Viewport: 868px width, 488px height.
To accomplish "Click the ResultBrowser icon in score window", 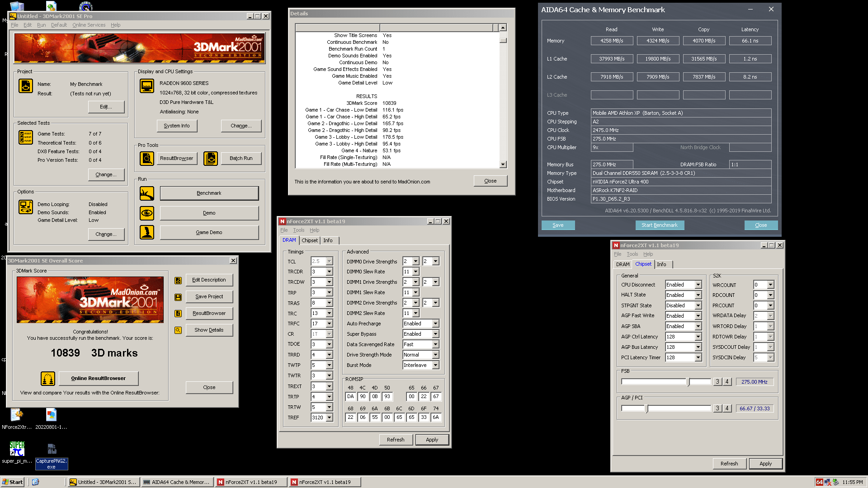I will pyautogui.click(x=178, y=314).
